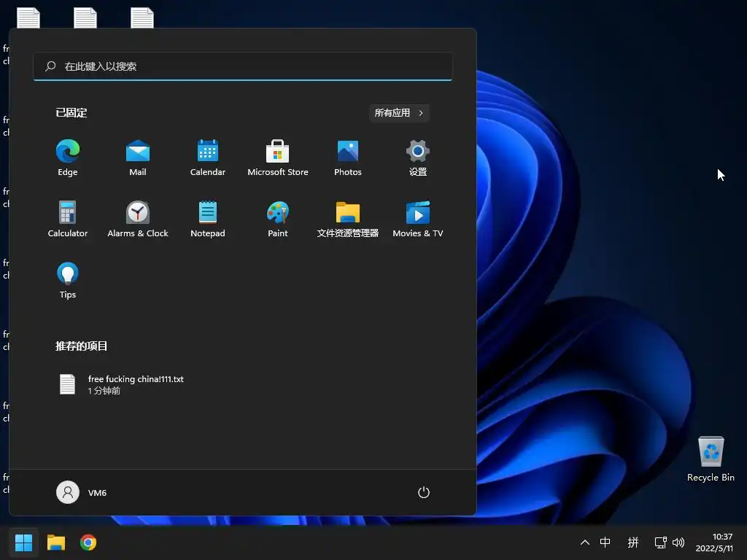The image size is (747, 560).
Task: Select the second text file desktop icon
Action: (x=85, y=18)
